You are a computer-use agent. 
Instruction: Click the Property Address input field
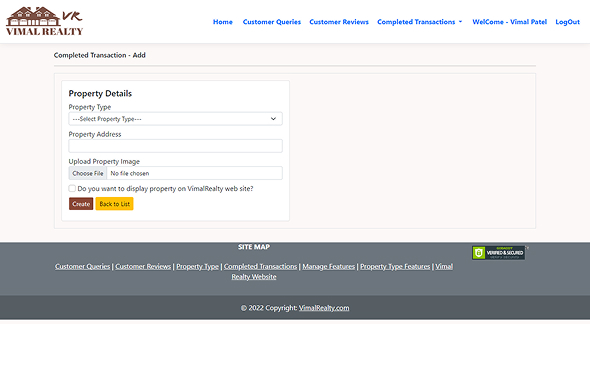pyautogui.click(x=175, y=146)
